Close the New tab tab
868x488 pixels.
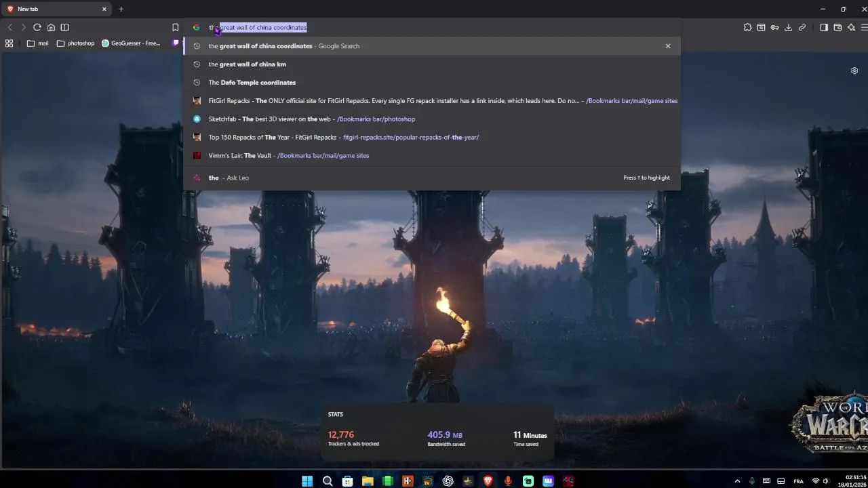click(x=104, y=9)
